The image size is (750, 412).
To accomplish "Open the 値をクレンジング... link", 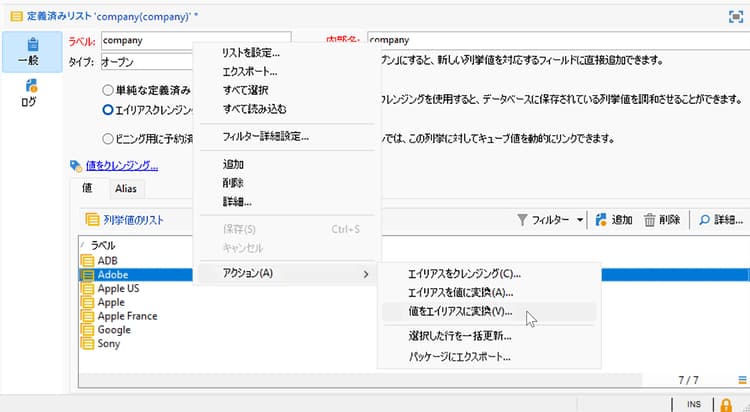I will tap(122, 166).
